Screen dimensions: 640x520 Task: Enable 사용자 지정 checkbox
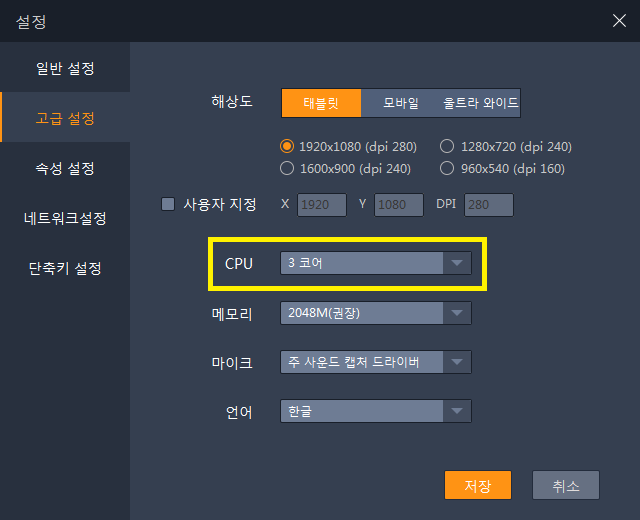[168, 204]
